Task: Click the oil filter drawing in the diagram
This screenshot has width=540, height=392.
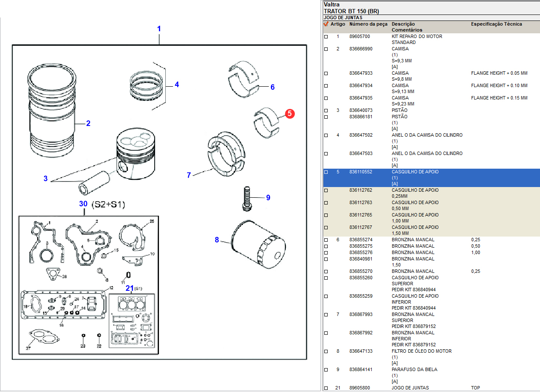Action: point(257,244)
